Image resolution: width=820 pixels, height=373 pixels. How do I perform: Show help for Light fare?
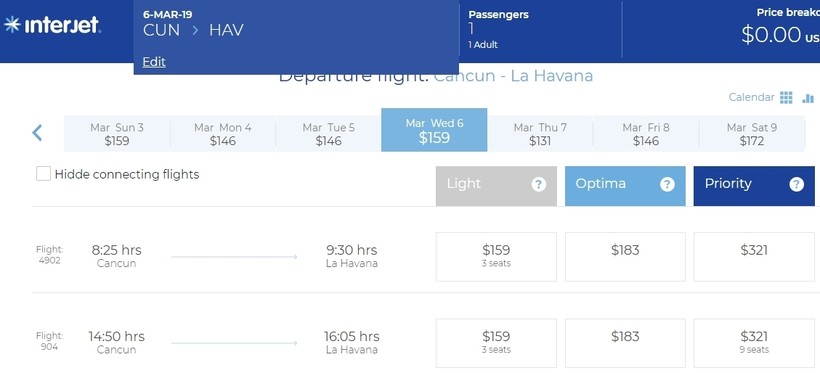539,184
